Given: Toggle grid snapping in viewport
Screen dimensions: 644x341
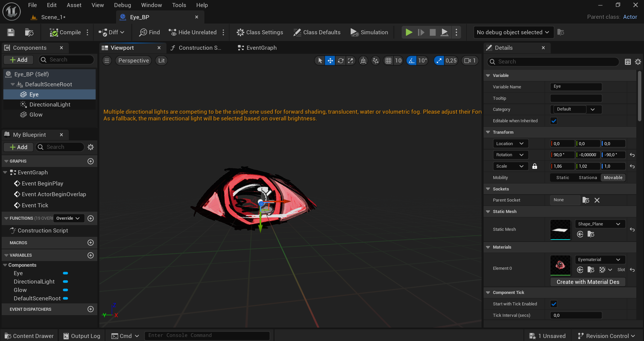Looking at the screenshot, I should pyautogui.click(x=388, y=60).
